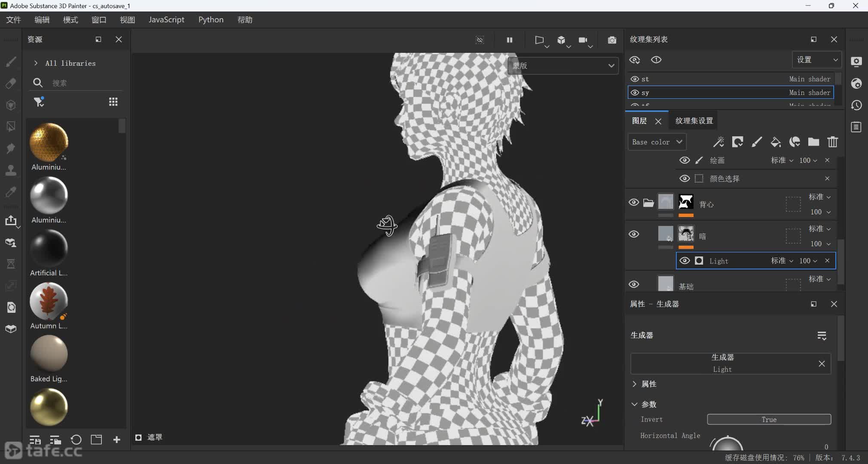Select the Eraser tool in left toolbar
Viewport: 868px width, 464px height.
tap(11, 83)
